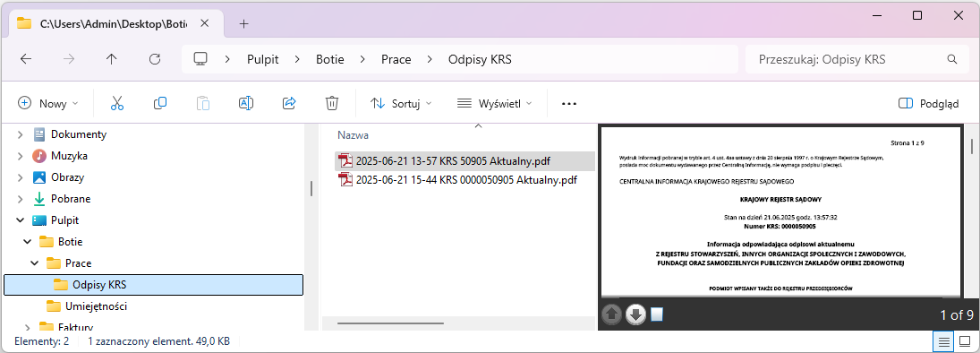980x353 pixels.
Task: Click Prace in the address breadcrumb
Action: pos(396,59)
